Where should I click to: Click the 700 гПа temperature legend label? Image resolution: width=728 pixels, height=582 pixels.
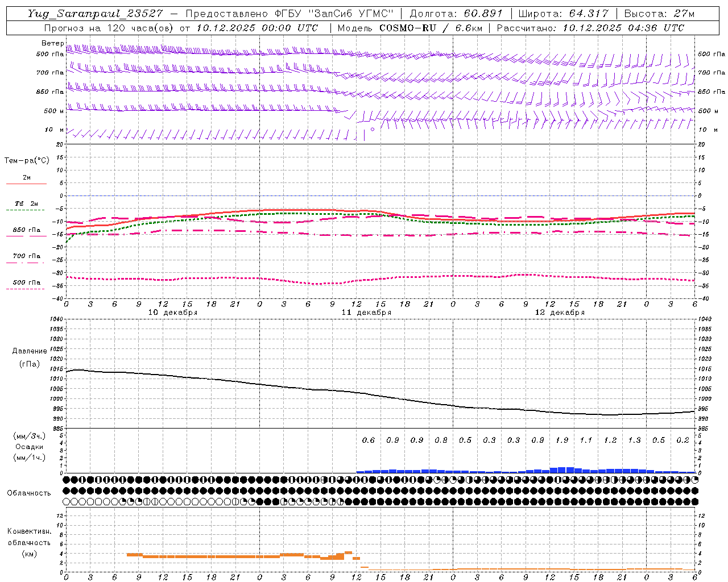(26, 256)
